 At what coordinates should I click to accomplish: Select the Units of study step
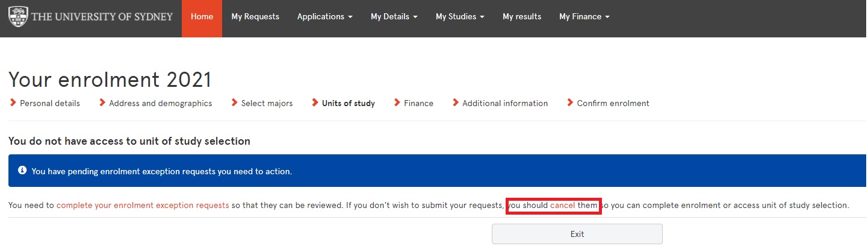click(348, 104)
